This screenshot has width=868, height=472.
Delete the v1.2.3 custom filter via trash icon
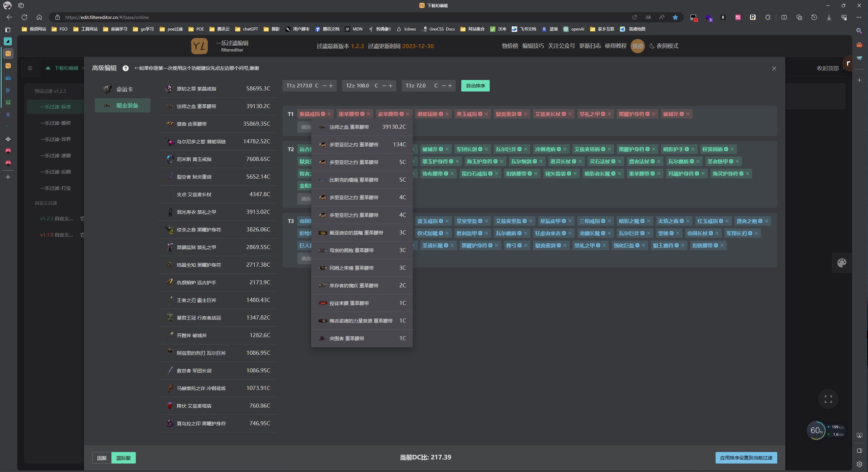click(x=82, y=219)
